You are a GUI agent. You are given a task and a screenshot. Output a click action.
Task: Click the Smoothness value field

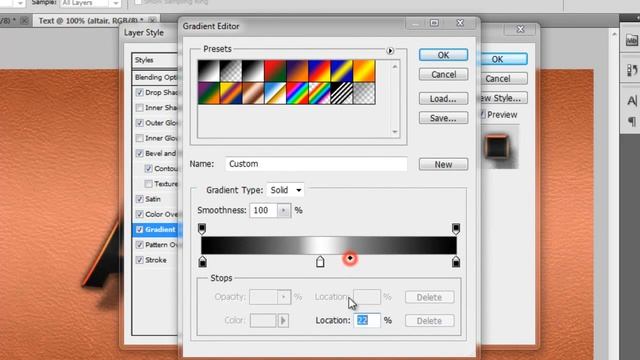[x=264, y=210]
